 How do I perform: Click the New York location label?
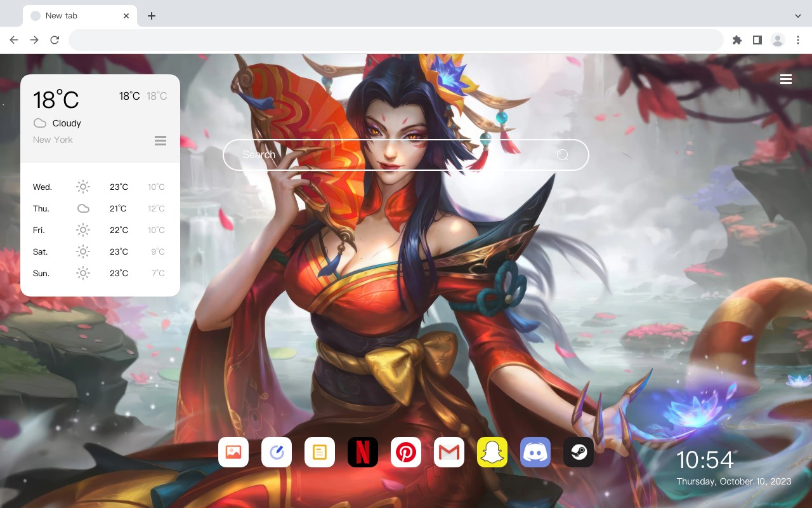[53, 140]
